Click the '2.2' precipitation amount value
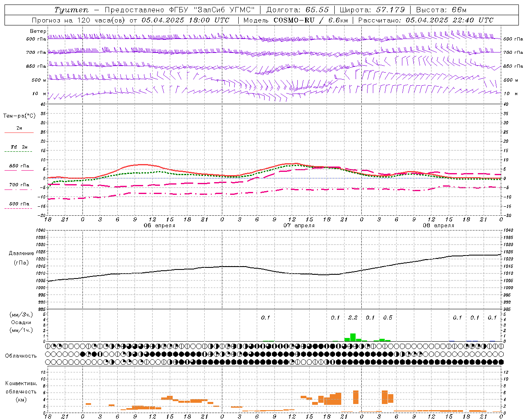The width and height of the screenshot is (525, 420). coord(353,317)
